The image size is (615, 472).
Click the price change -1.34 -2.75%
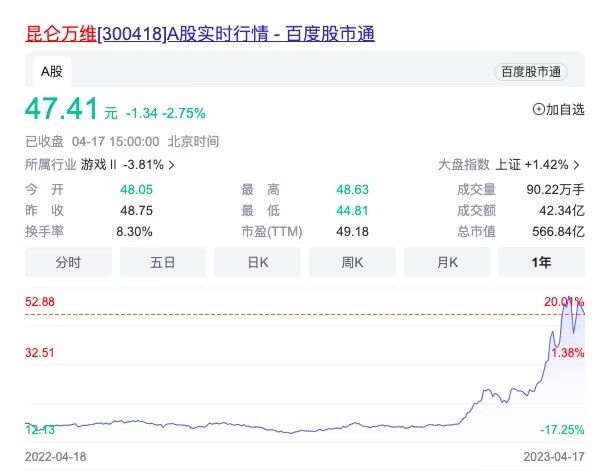coord(166,113)
